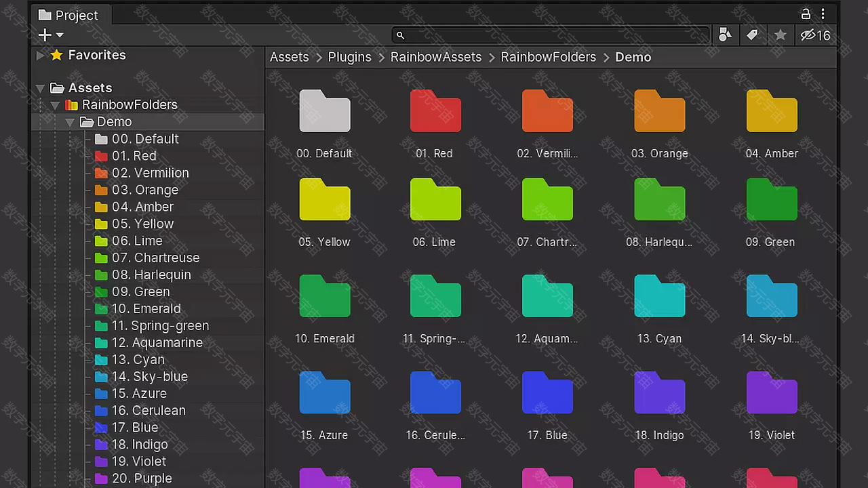Click the Search by Type filter icon

pos(725,35)
